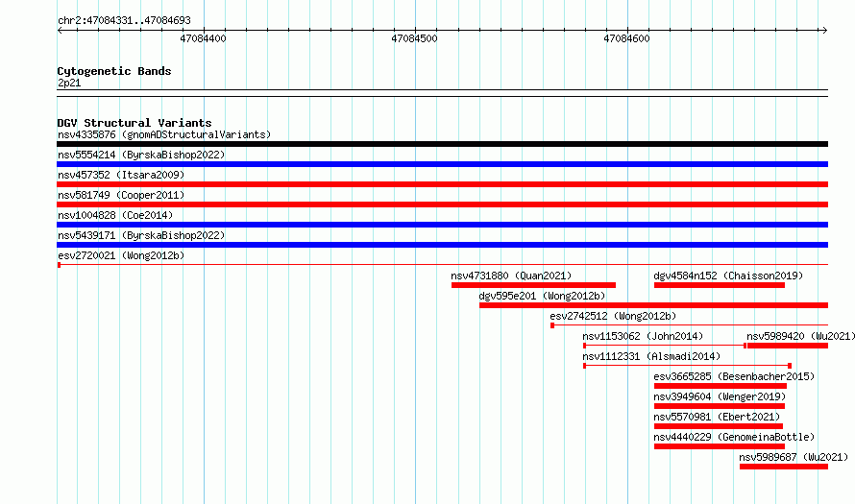Viewport: 855px width, 504px height.
Task: Open the nsv457352 (Itsara2009) label
Action: pos(121,175)
